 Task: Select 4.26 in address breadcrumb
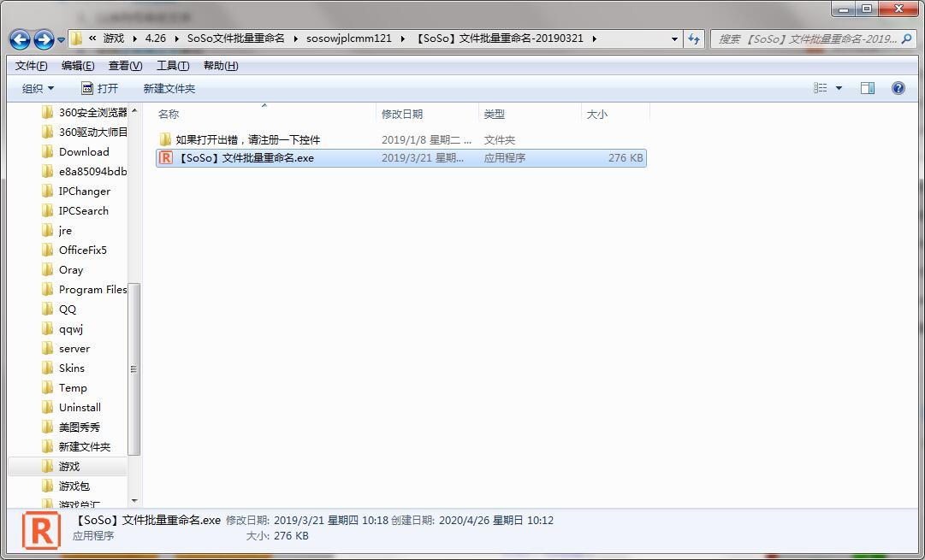point(156,38)
